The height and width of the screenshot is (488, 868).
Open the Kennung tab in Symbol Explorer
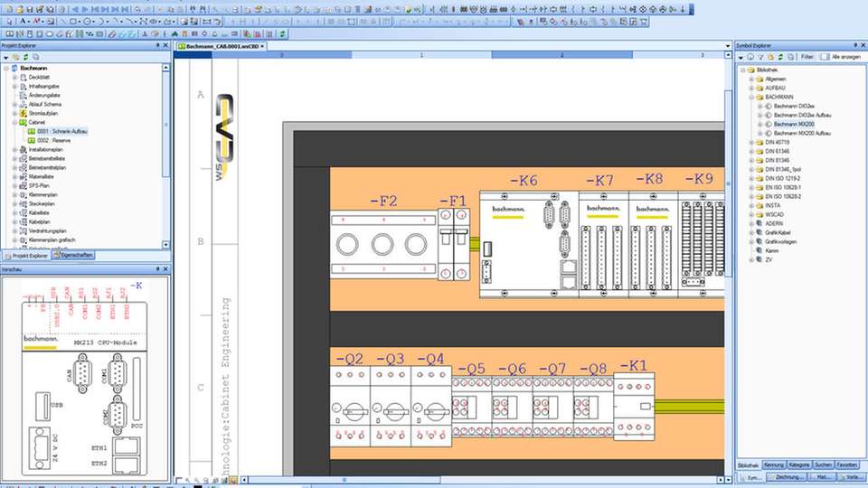pyautogui.click(x=774, y=465)
